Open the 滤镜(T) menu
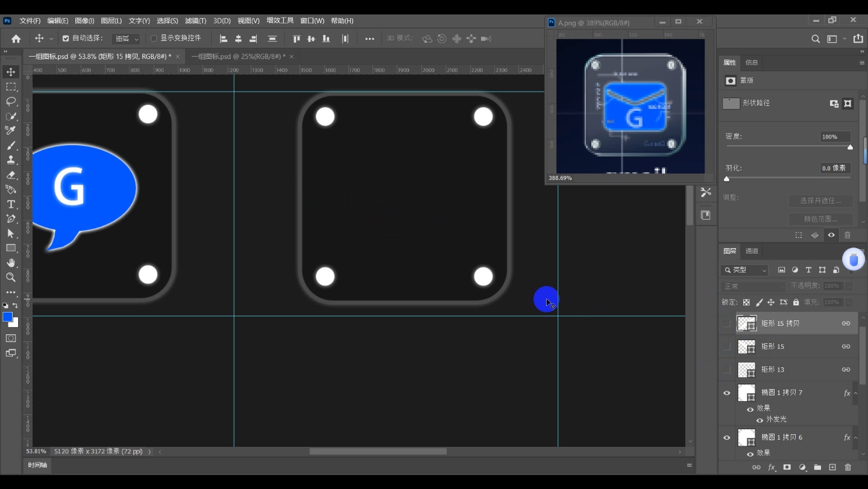868x489 pixels. [196, 21]
